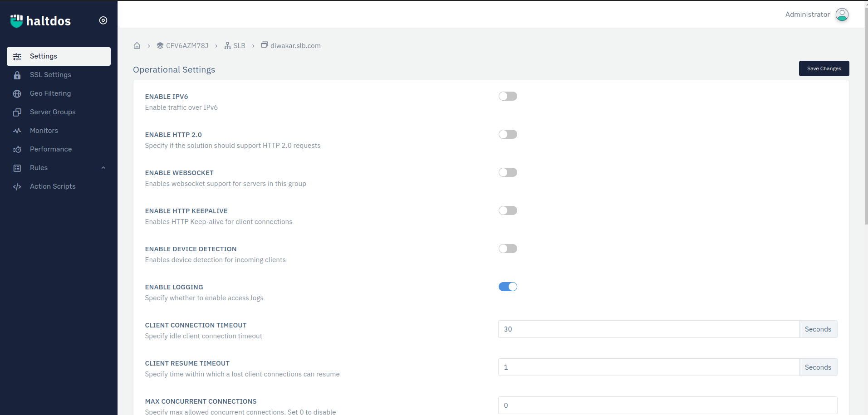This screenshot has height=415, width=868.
Task: Open the Server Groups menu item
Action: 53,112
